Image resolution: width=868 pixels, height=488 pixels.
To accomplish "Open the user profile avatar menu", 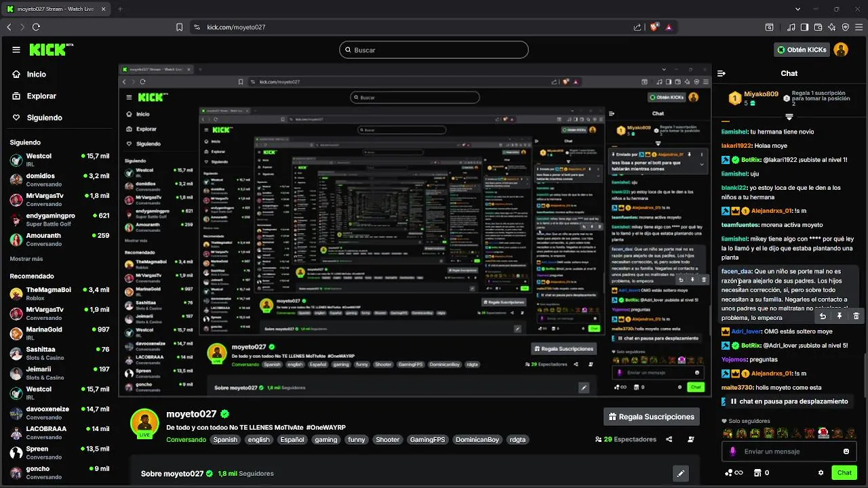I will point(841,49).
